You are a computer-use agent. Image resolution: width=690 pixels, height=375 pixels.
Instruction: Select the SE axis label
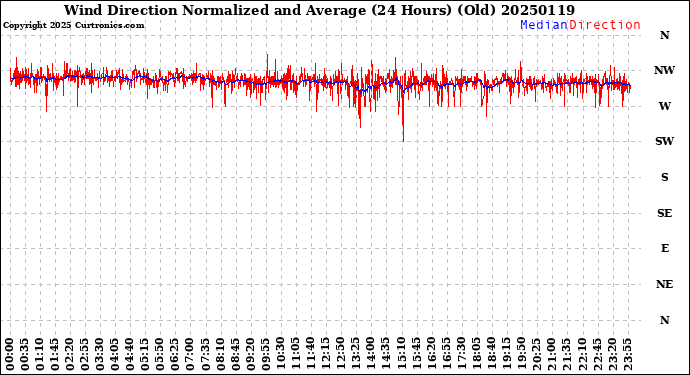coord(664,213)
